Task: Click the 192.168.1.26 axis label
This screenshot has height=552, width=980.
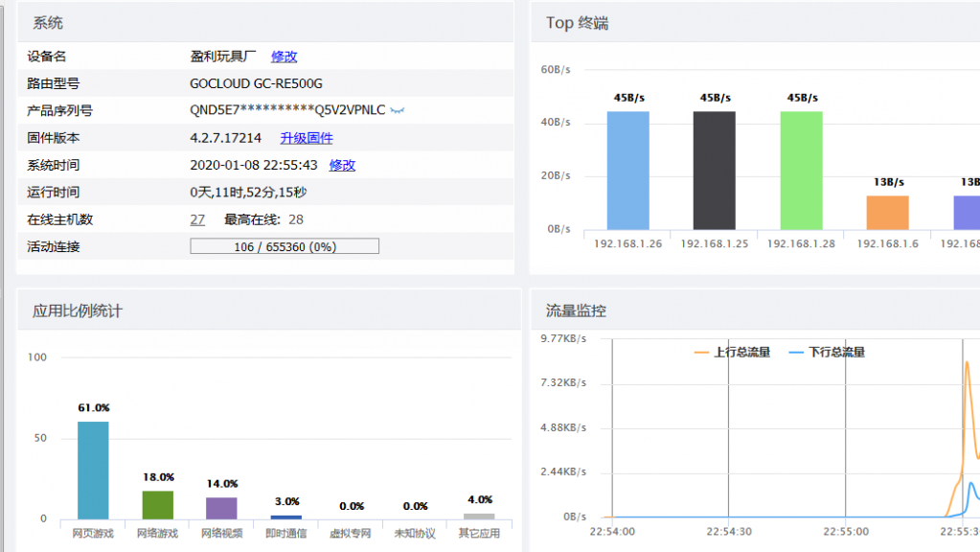Action: 628,243
